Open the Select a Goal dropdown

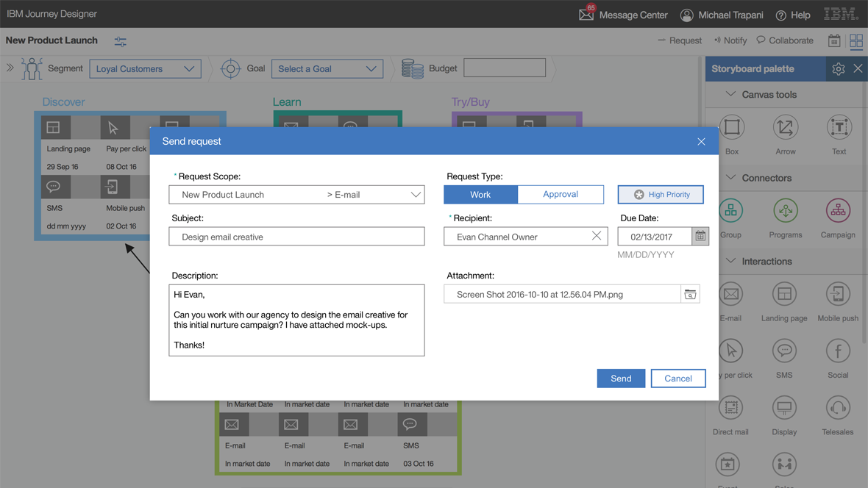[x=327, y=68]
